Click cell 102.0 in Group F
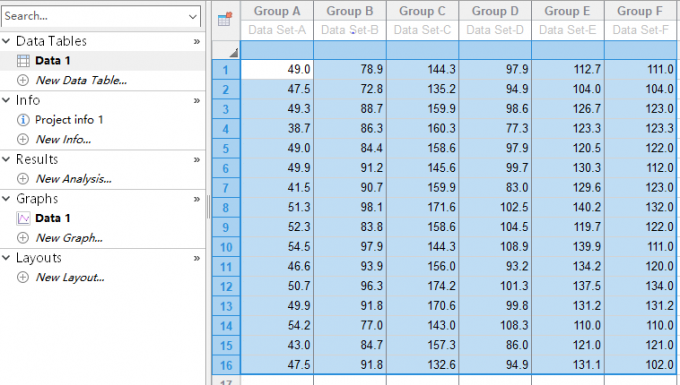This screenshot has height=385, width=680. coord(641,365)
